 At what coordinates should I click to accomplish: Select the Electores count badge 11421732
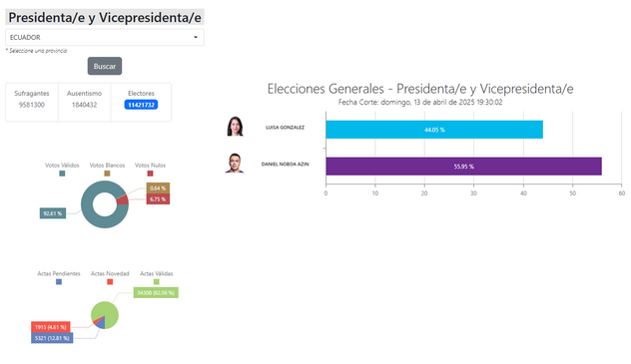click(x=141, y=105)
